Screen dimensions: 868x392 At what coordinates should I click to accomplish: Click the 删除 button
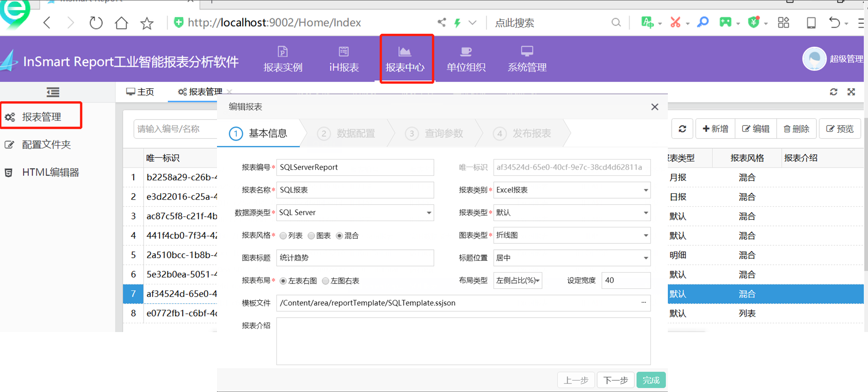click(x=796, y=129)
